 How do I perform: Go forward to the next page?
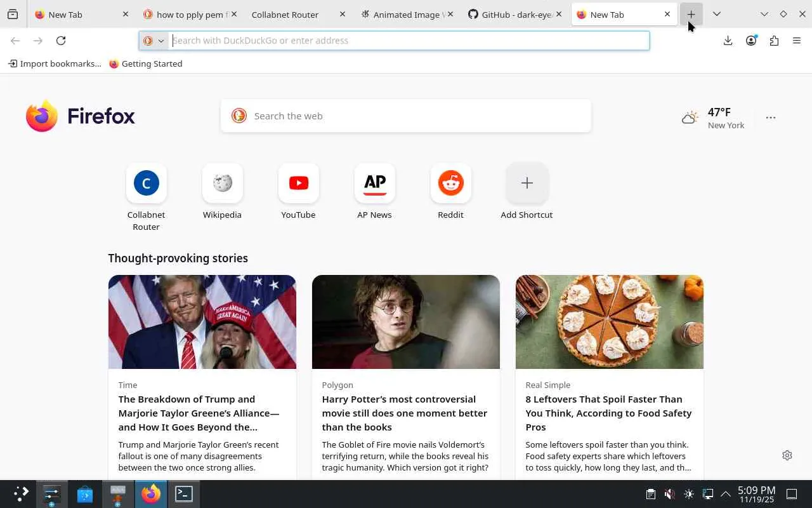(38, 41)
